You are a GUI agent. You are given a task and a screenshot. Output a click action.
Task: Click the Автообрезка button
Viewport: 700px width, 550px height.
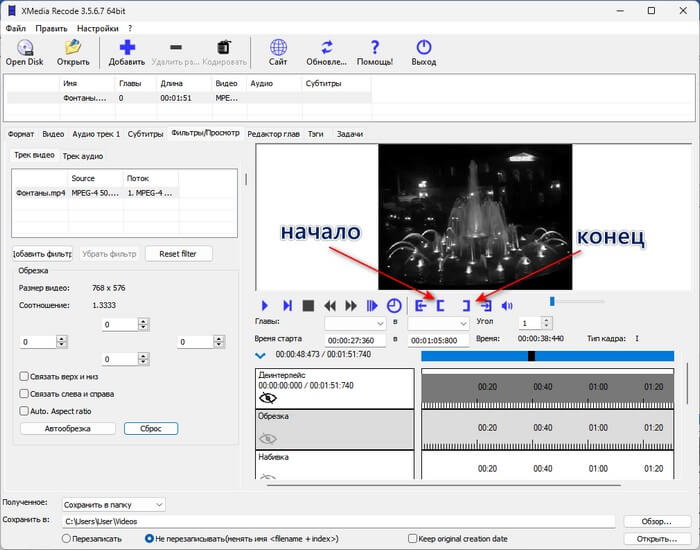click(x=67, y=428)
